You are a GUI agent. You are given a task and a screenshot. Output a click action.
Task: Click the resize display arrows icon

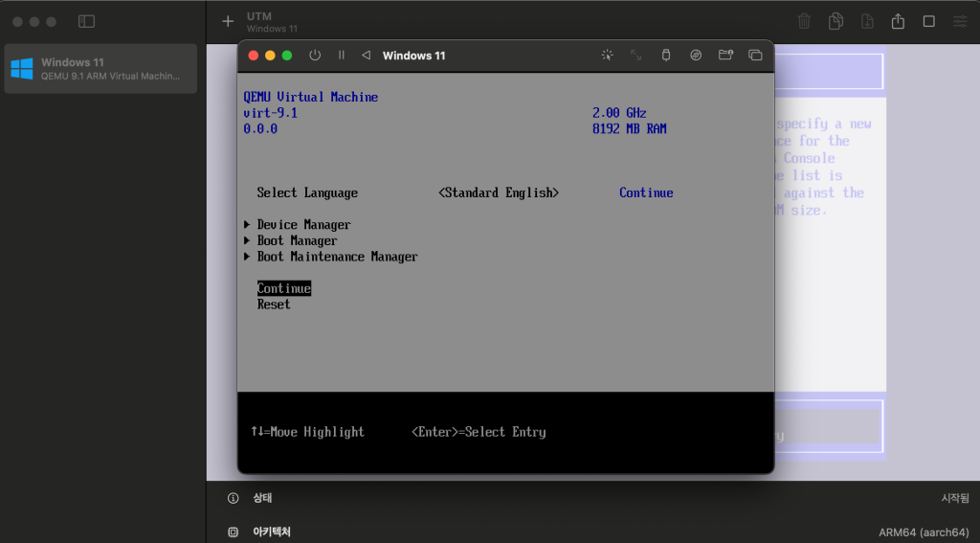pos(635,55)
